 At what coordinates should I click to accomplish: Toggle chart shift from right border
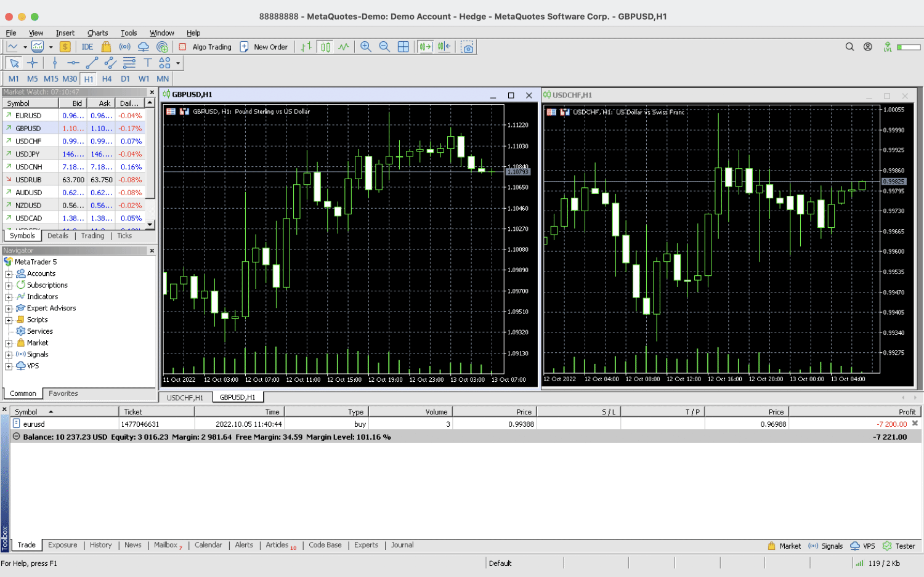444,47
